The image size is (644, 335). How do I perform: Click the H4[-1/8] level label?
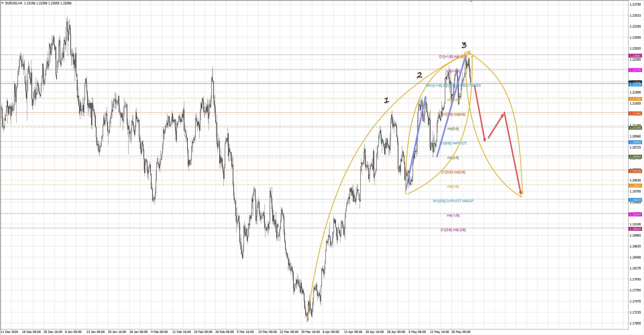(453, 215)
